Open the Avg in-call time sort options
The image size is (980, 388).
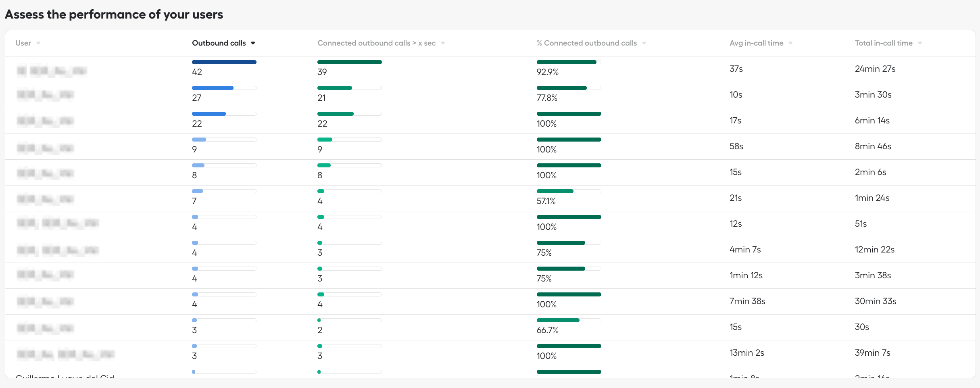point(791,43)
